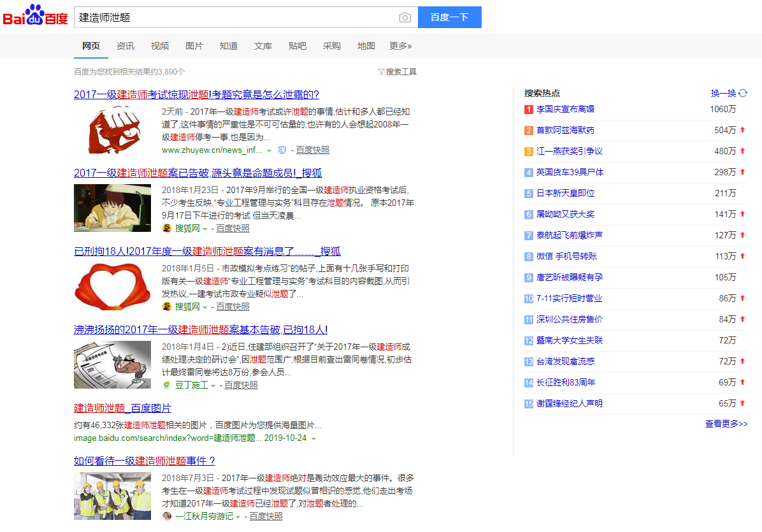762x532 pixels.
Task: Click the red heart hands thumbnail
Action: tap(112, 287)
